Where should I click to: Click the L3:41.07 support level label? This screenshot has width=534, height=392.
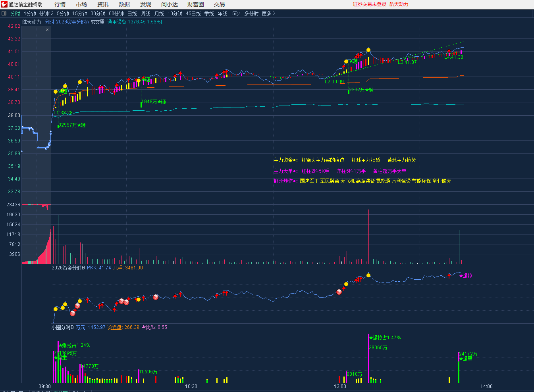407,62
